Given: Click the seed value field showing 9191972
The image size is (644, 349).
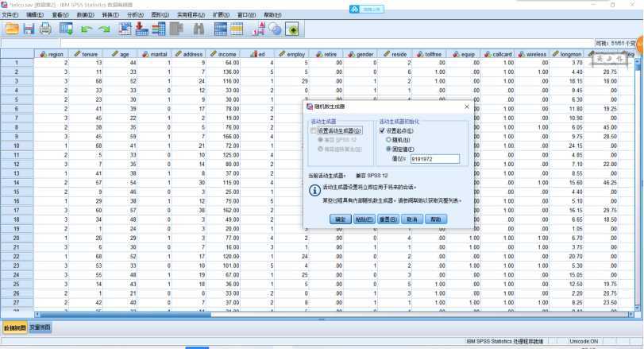Looking at the screenshot, I should tap(435, 159).
